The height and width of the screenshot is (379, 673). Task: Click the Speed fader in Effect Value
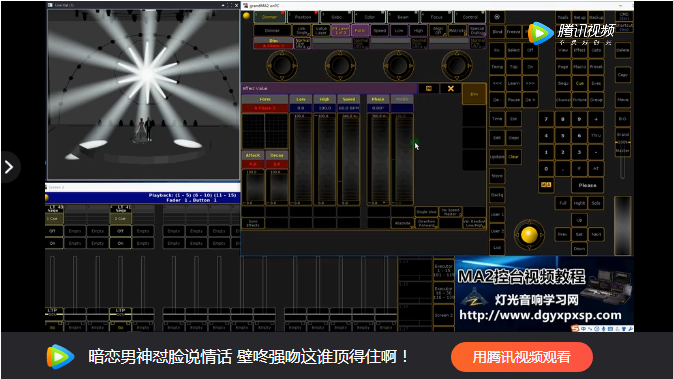tap(349, 159)
